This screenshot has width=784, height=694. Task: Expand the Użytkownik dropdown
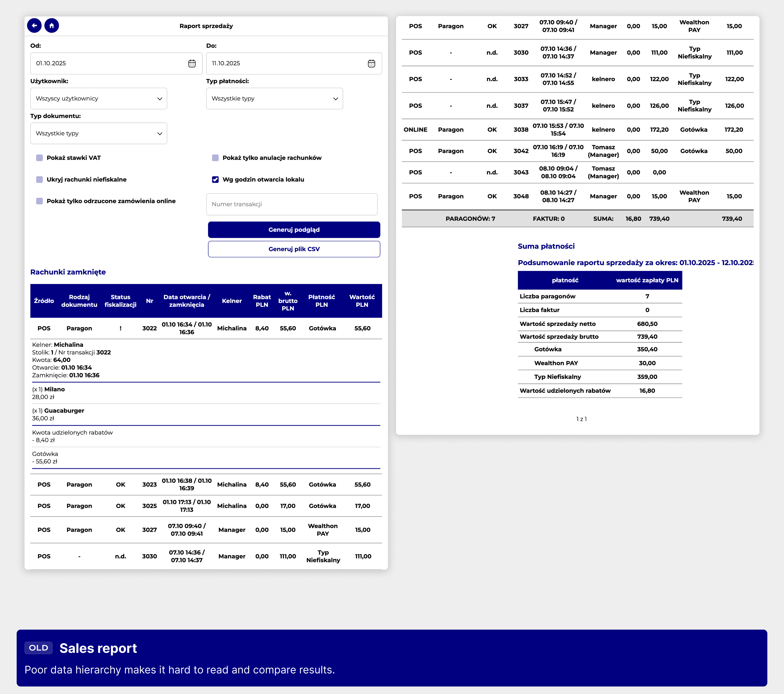point(99,99)
